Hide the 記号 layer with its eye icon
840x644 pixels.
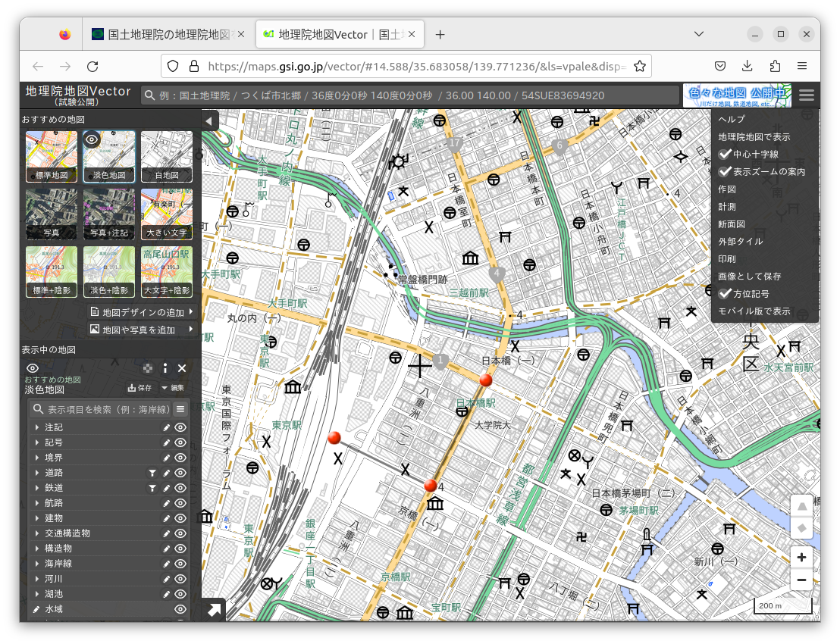point(180,442)
